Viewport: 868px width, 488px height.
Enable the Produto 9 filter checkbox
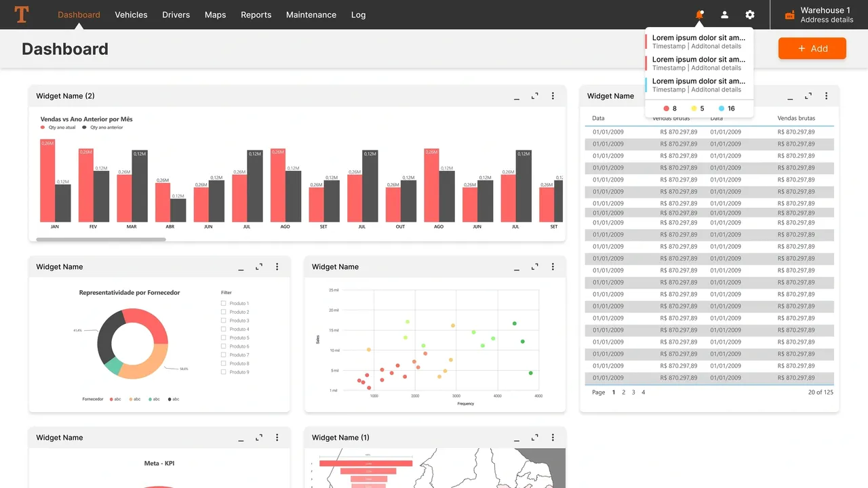pos(223,372)
